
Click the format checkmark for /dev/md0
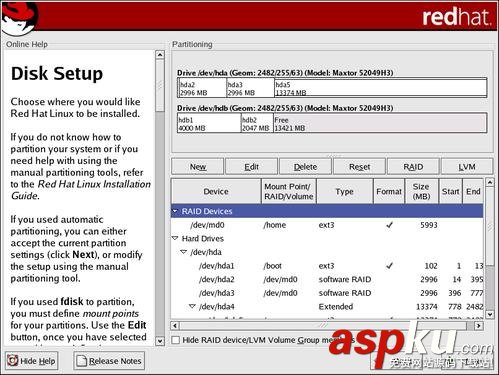pyautogui.click(x=389, y=225)
